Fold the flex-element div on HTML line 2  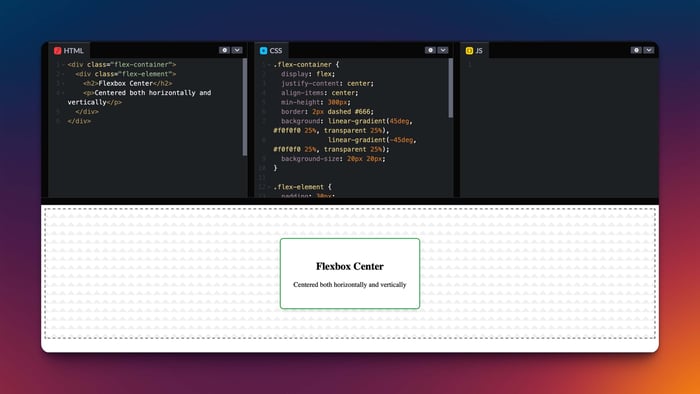[x=63, y=74]
